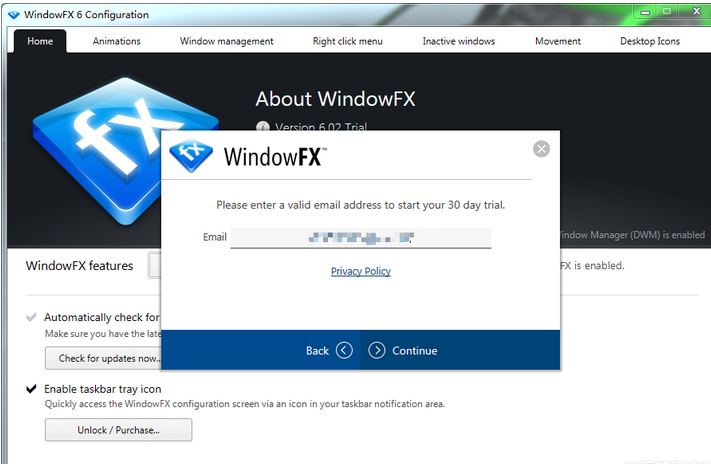Viewport: 711px width, 464px height.
Task: Minimize the WindowFX 6 Configuration window
Action: point(645,12)
